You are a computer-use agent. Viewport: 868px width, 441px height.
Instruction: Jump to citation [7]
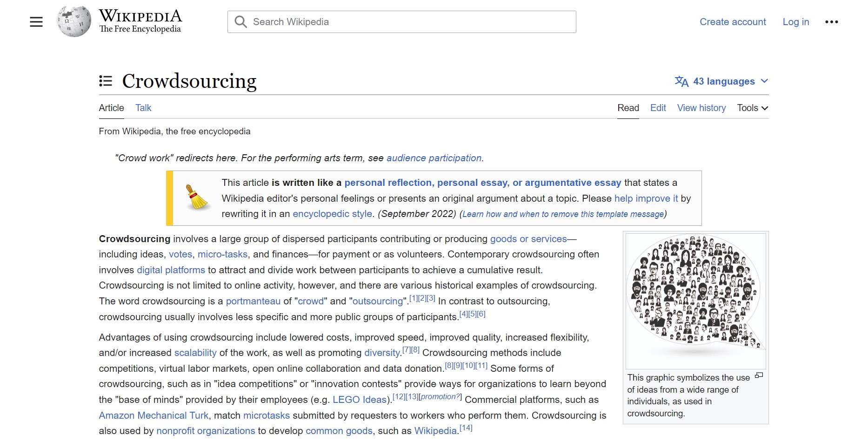pos(407,350)
